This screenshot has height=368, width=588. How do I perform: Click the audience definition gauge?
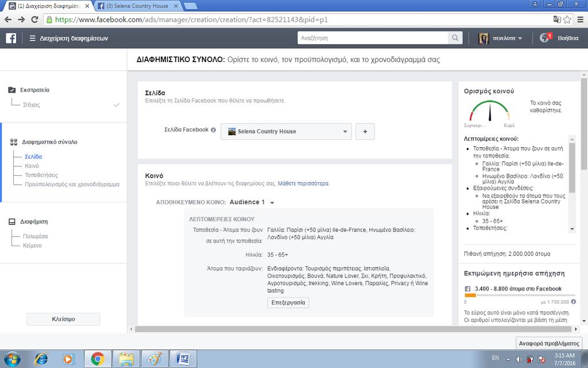tap(489, 111)
